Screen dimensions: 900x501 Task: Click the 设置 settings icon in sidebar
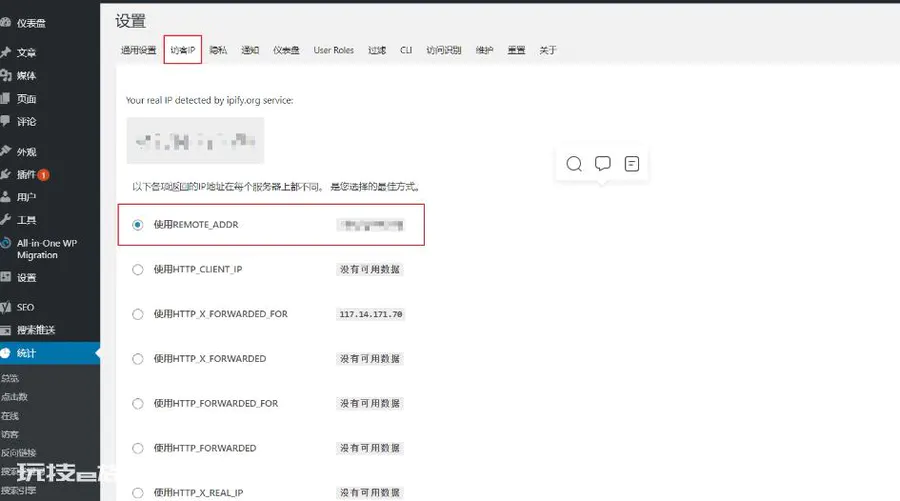point(6,277)
